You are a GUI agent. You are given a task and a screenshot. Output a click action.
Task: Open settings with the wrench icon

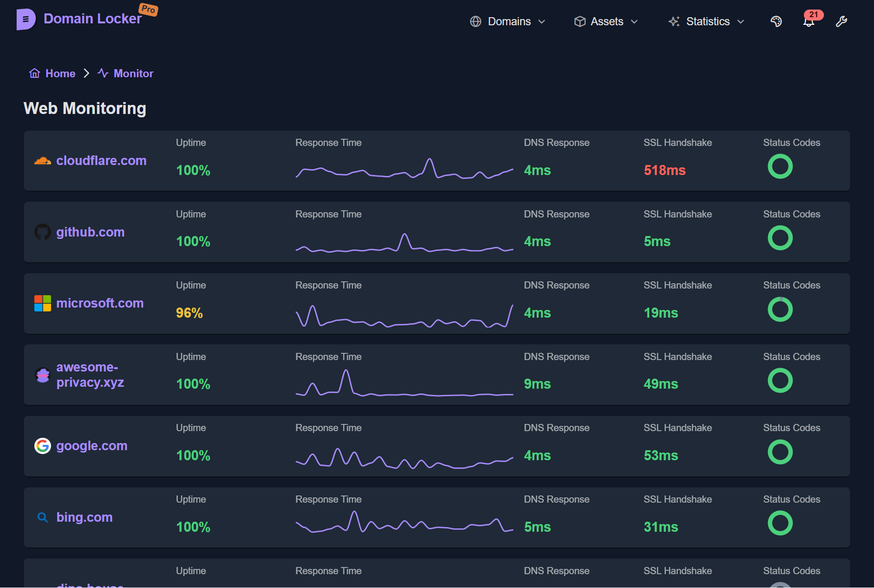pos(842,21)
